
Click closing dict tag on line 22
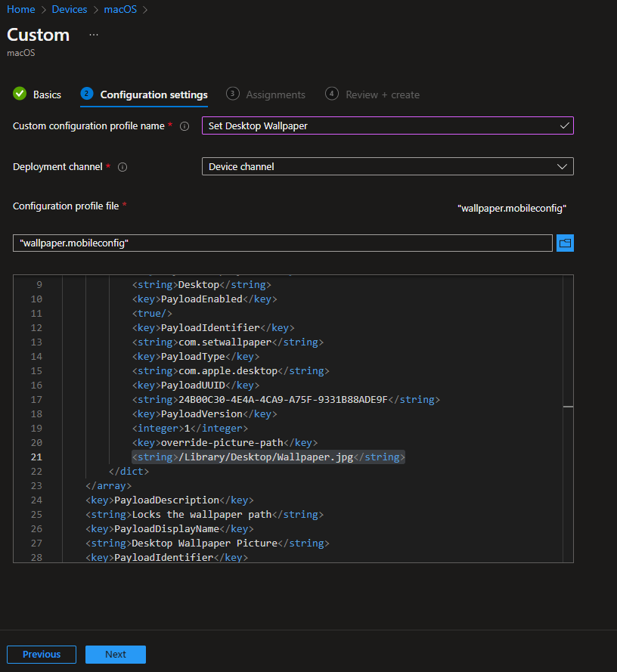point(129,471)
